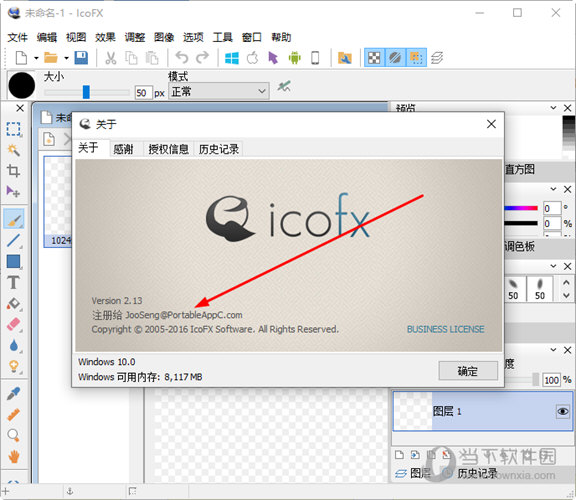Click the mobile phone icon button
This screenshot has width=576, height=500.
tap(315, 58)
